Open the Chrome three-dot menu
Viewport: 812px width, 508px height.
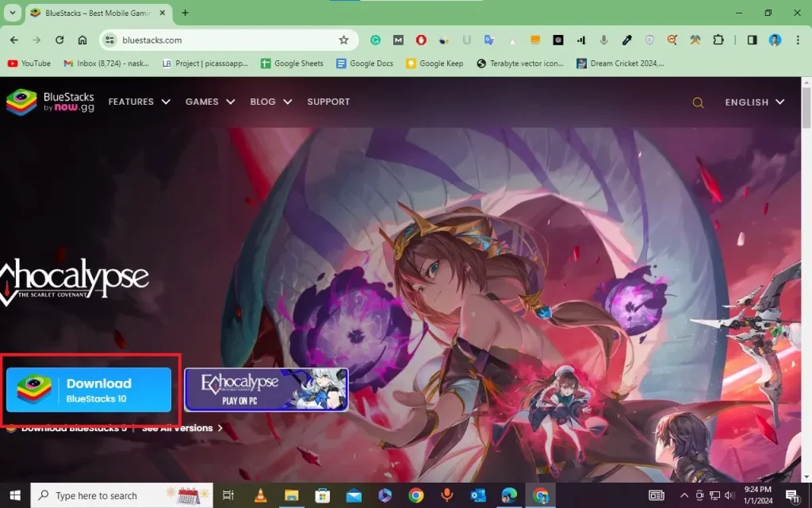coord(798,40)
